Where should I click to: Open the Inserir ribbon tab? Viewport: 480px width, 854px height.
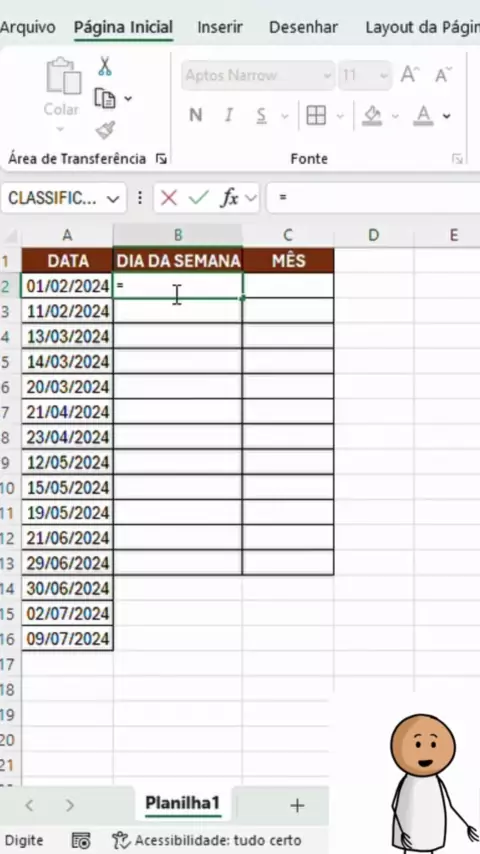pos(220,27)
